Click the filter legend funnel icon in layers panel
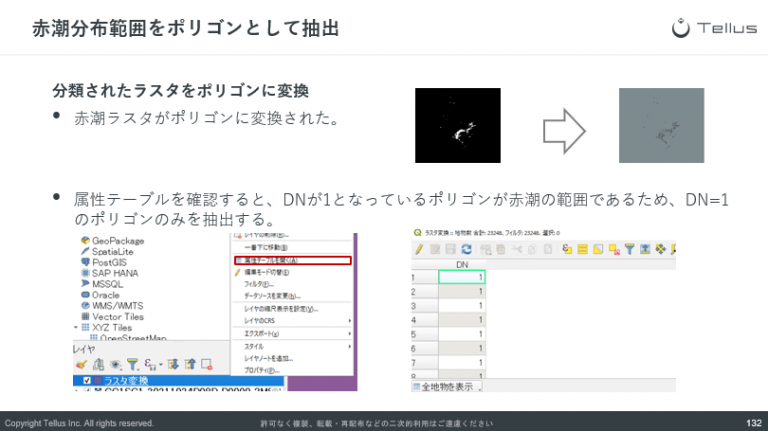This screenshot has width=768, height=431. pyautogui.click(x=132, y=364)
